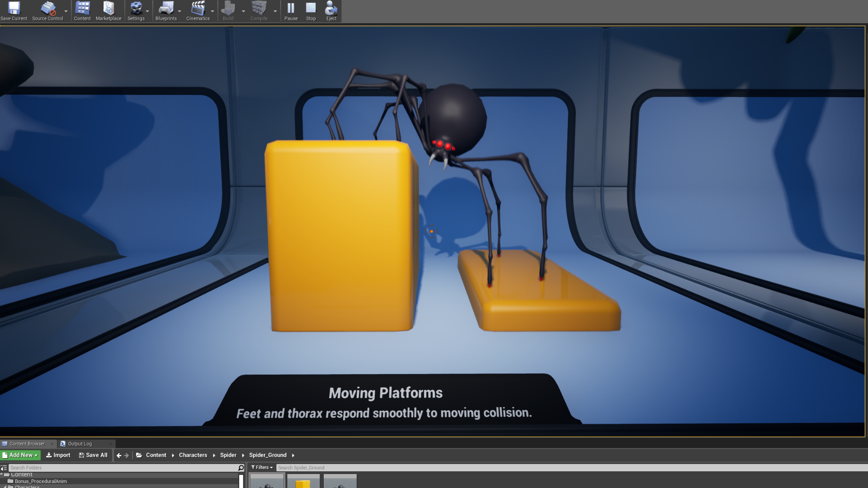Click the Save All button
This screenshot has height=488, width=868.
tap(93, 455)
